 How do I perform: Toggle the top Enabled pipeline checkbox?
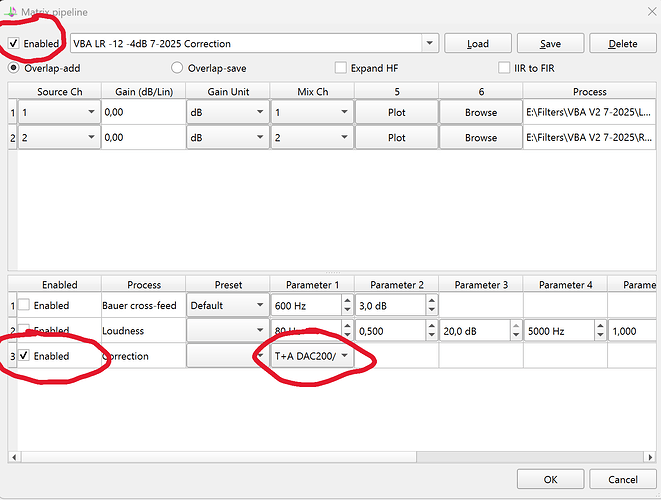[x=14, y=44]
